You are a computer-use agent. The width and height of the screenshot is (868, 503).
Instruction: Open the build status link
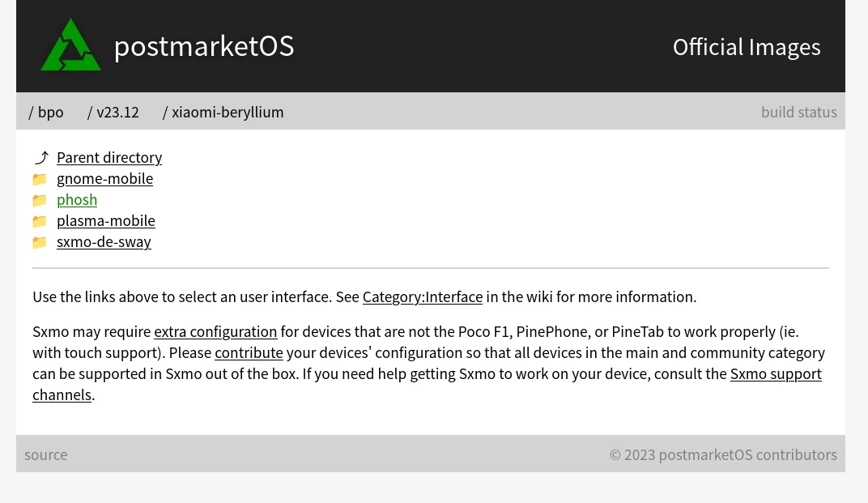click(x=798, y=113)
